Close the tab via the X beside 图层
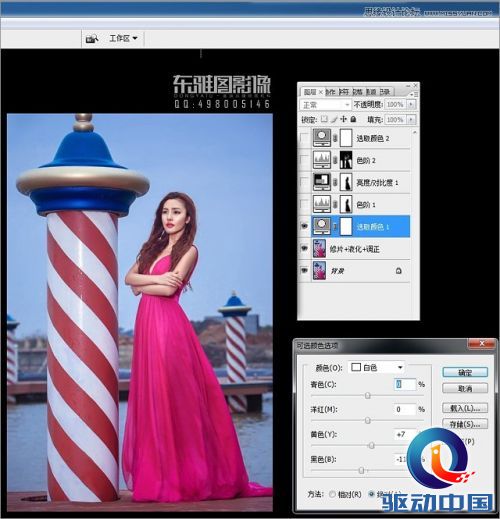Screen dimensions: 500x519 [x=321, y=92]
